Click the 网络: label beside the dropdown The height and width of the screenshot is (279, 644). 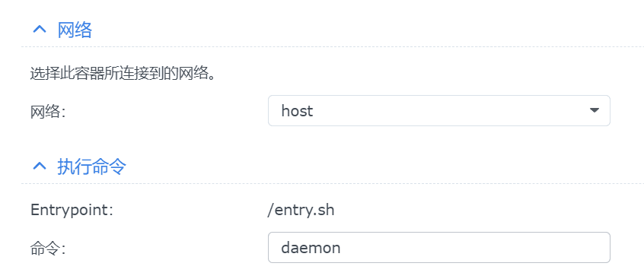[x=48, y=112]
